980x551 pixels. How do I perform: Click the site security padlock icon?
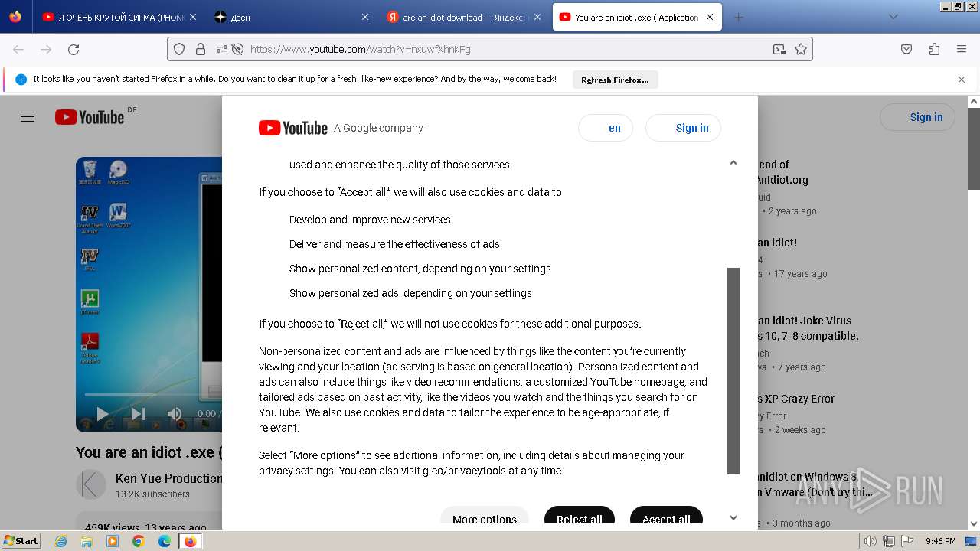click(x=201, y=49)
